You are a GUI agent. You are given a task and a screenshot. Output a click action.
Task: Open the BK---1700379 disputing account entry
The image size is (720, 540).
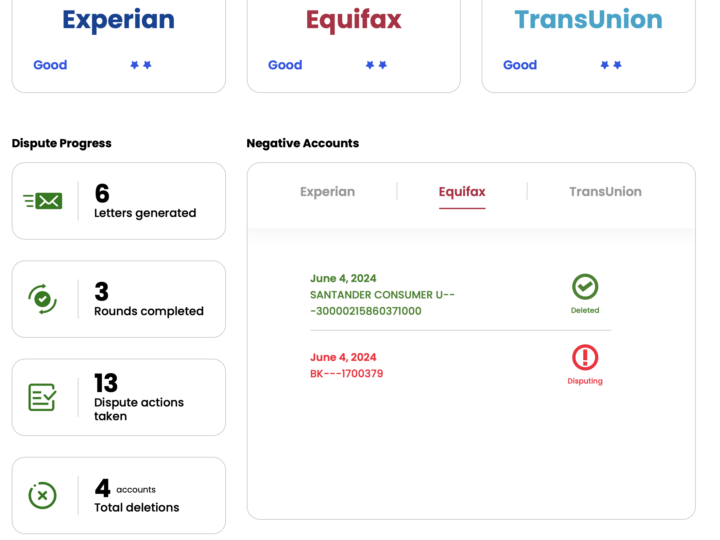tap(347, 373)
